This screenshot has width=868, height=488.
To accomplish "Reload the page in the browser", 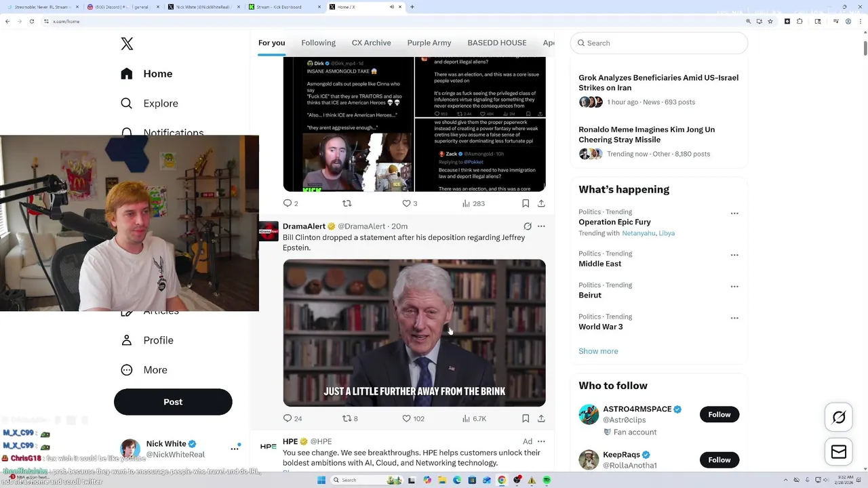I will tap(31, 21).
